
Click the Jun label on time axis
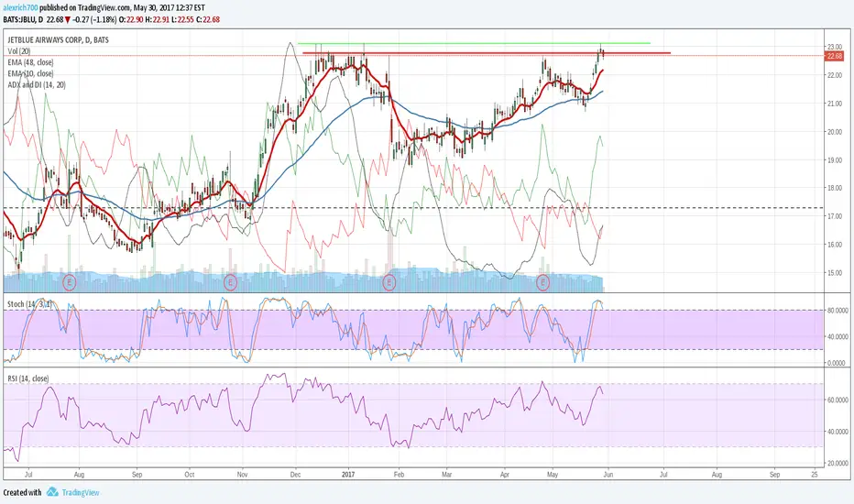[608, 475]
